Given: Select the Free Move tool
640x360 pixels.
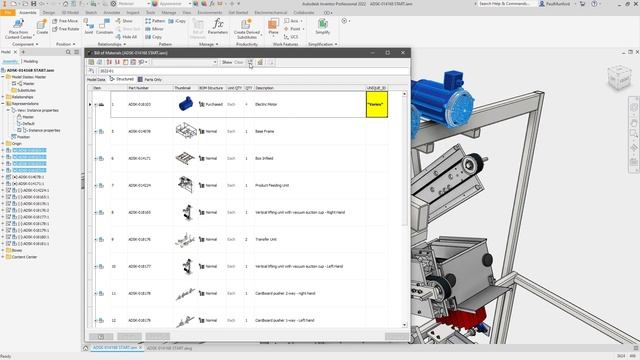Looking at the screenshot, I should click(x=65, y=21).
